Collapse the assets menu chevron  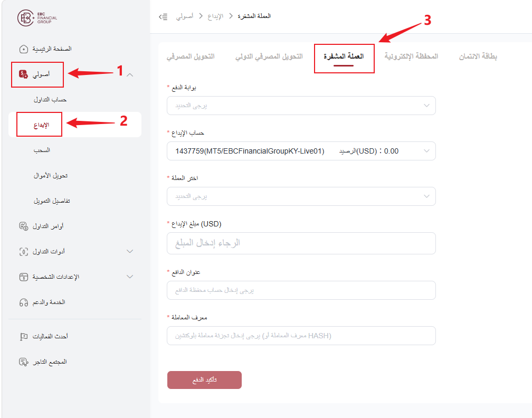(x=130, y=74)
